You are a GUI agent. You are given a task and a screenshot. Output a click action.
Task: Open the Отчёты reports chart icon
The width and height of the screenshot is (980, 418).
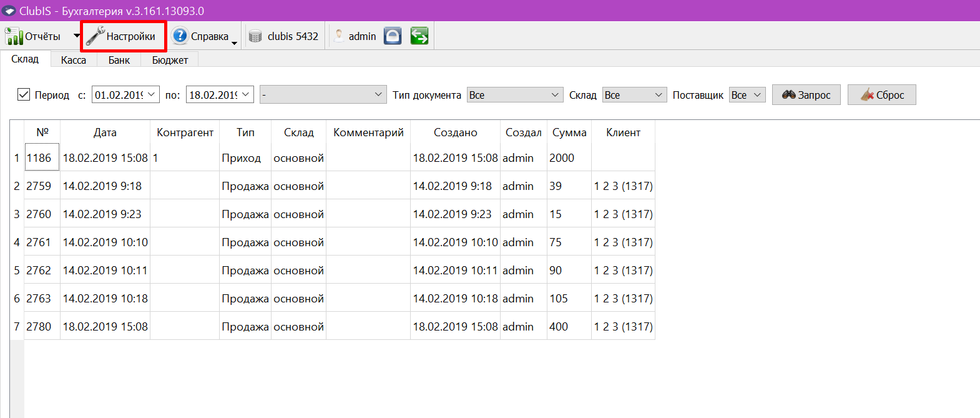(14, 36)
